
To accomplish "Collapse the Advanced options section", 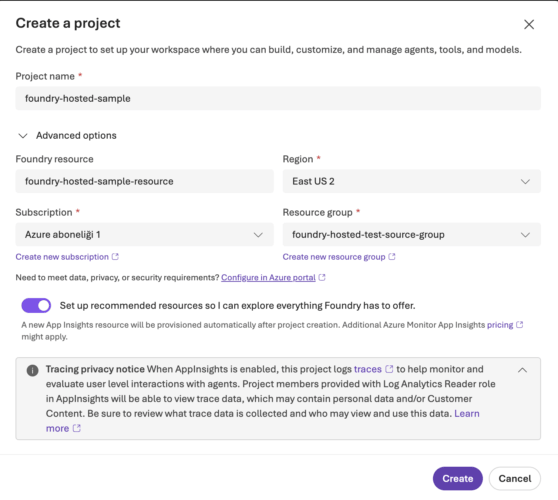I will point(68,136).
